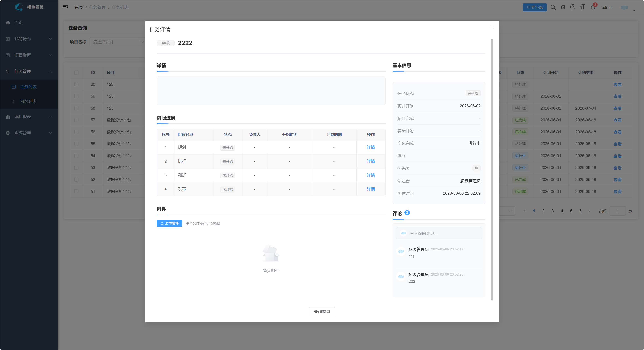Click the empty attachment box illustration
Screen dimensions: 644x350
[x=271, y=253]
